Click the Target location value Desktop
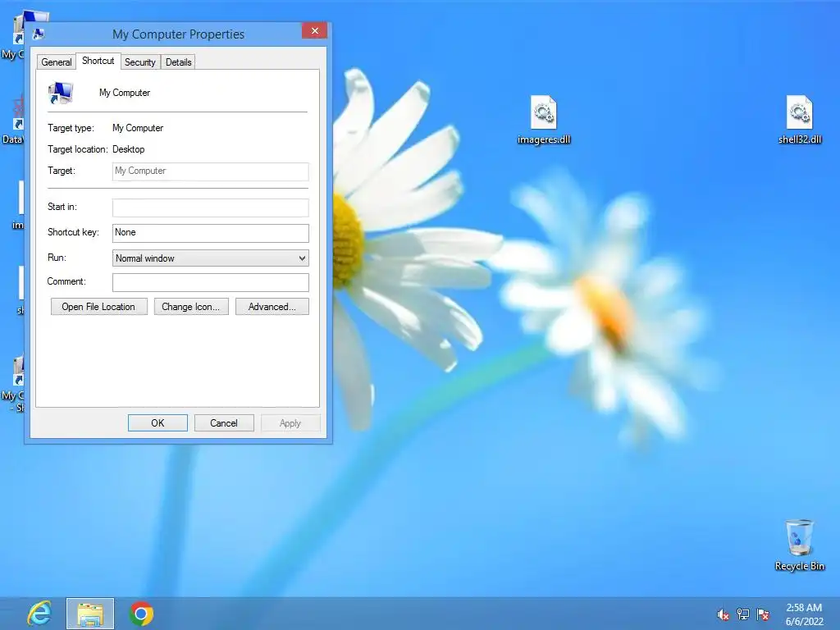 tap(129, 149)
